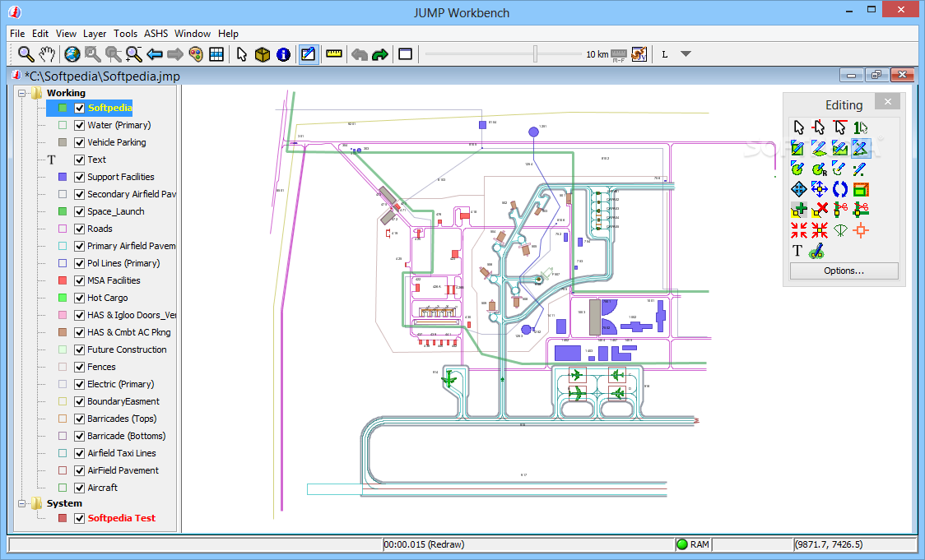925x560 pixels.
Task: Open the Tools menu
Action: point(125,34)
